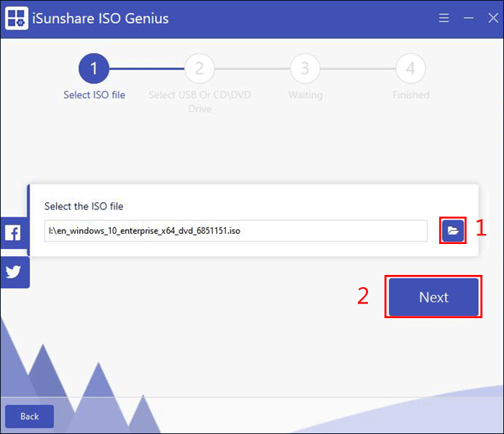Open the Twitter share icon
The width and height of the screenshot is (504, 434).
tap(14, 272)
